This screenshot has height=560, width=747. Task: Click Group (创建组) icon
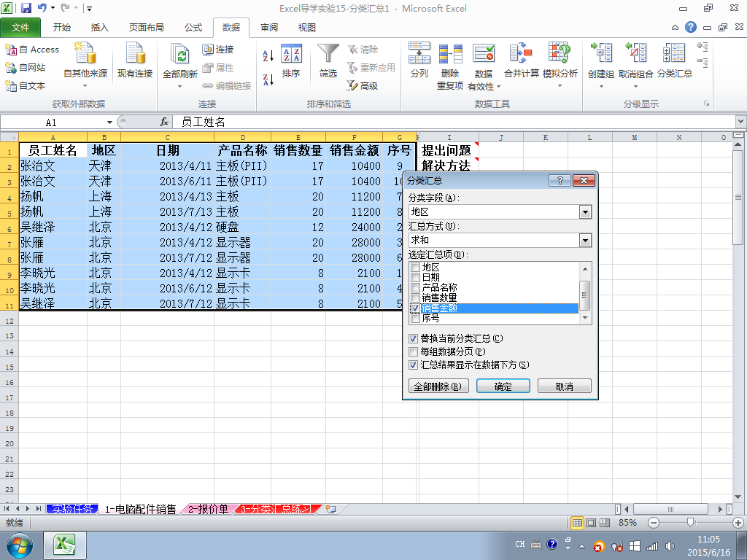click(x=601, y=52)
